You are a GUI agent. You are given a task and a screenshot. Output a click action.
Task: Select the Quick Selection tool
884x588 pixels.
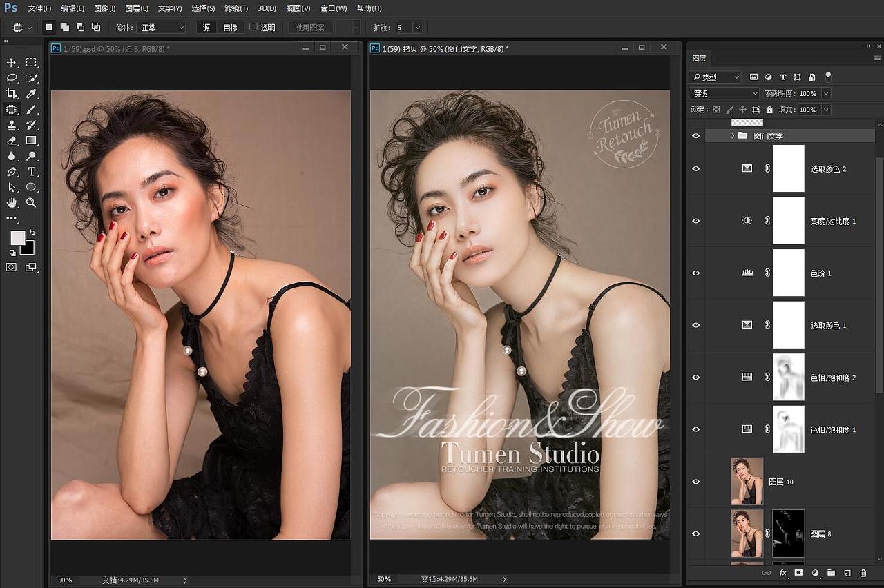[x=31, y=78]
